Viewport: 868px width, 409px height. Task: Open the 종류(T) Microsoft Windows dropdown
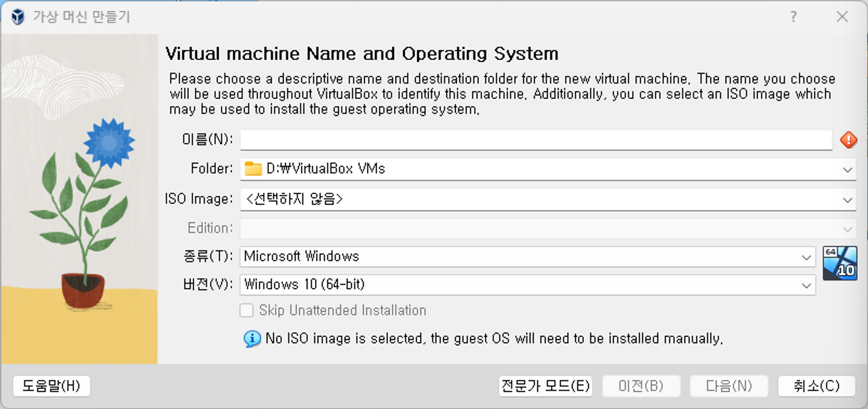pyautogui.click(x=527, y=257)
